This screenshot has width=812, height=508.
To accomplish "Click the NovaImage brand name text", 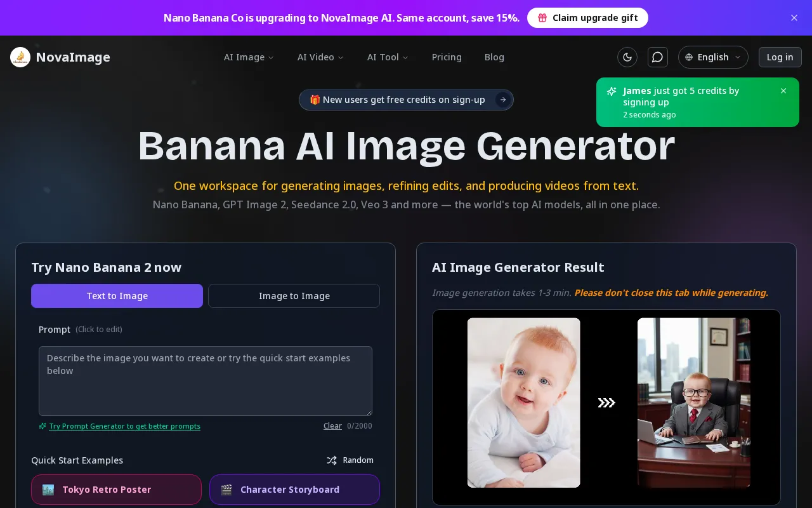I will [x=73, y=57].
